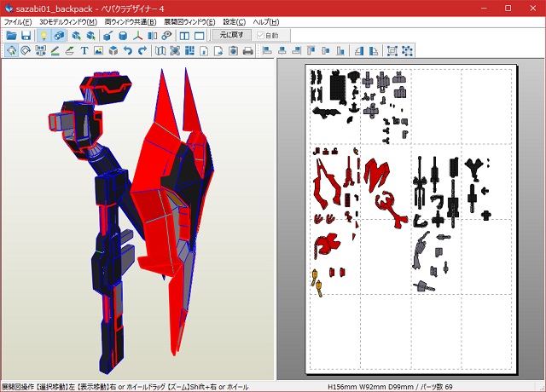Align selected parts to vertical center

(x=326, y=51)
